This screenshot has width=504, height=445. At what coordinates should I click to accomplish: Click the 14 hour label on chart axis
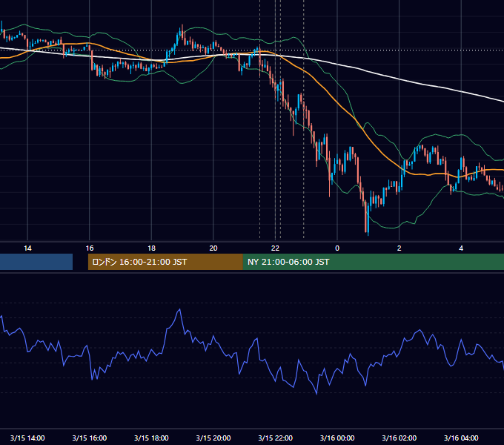[27, 248]
